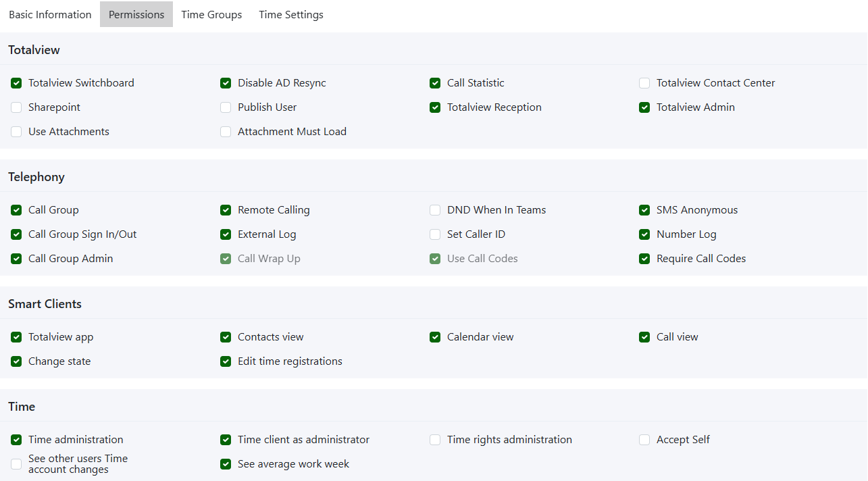Uncheck SMS Anonymous
Viewport: 868px width, 481px height.
coord(644,210)
